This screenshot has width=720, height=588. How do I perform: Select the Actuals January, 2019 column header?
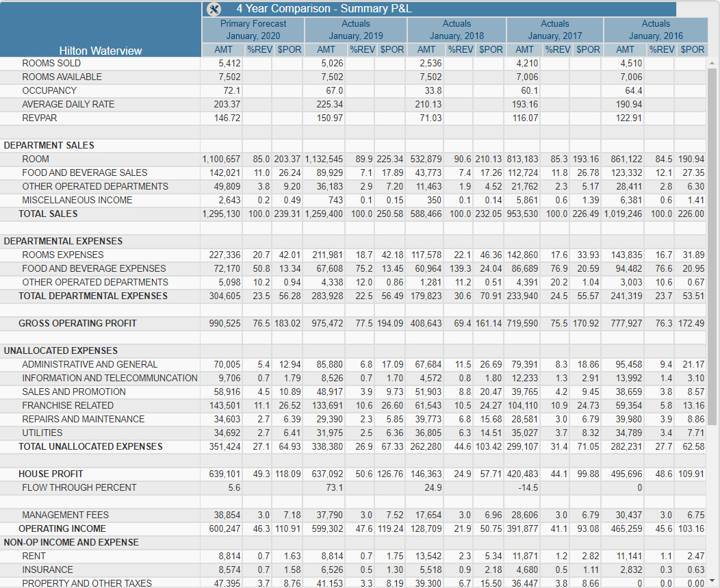point(356,29)
